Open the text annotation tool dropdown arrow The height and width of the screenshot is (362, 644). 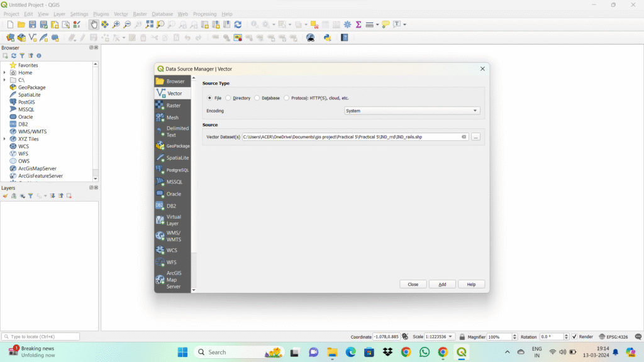(x=405, y=25)
